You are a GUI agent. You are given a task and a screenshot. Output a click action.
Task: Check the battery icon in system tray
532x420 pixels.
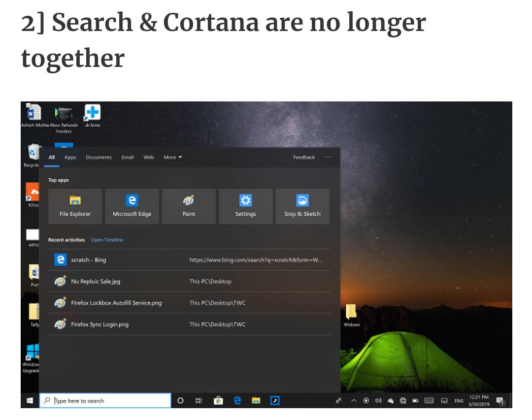[x=415, y=401]
